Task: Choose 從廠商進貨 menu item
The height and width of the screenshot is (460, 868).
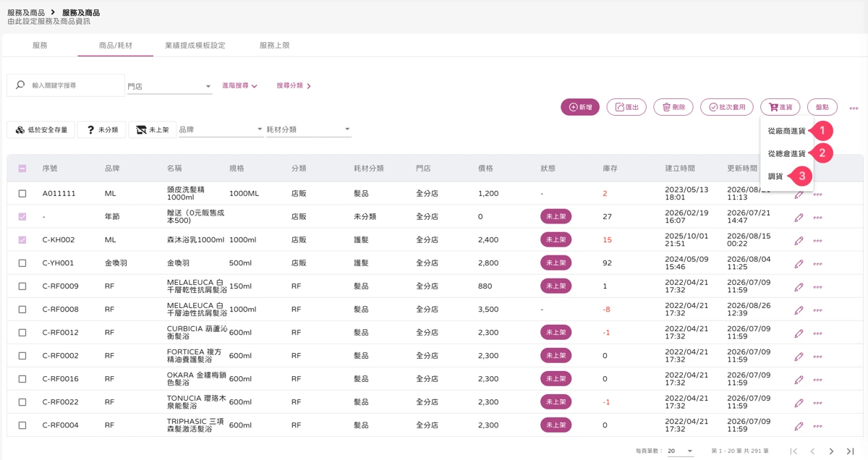Action: [787, 131]
